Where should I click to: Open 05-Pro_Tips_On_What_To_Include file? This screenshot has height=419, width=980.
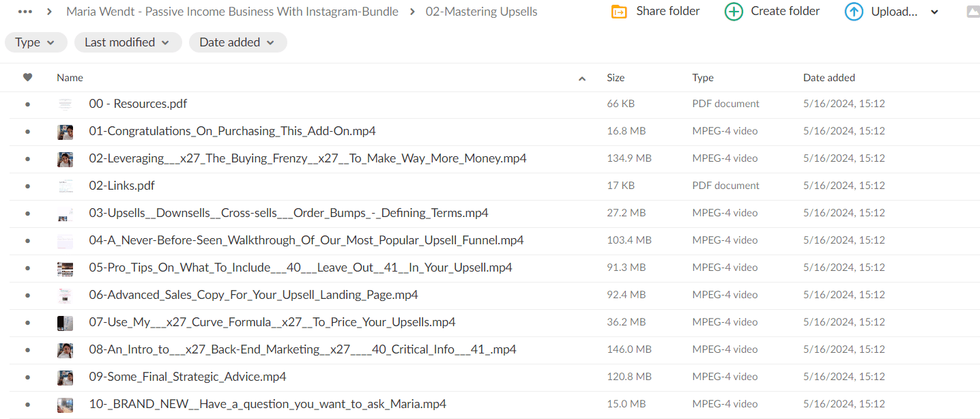coord(301,268)
